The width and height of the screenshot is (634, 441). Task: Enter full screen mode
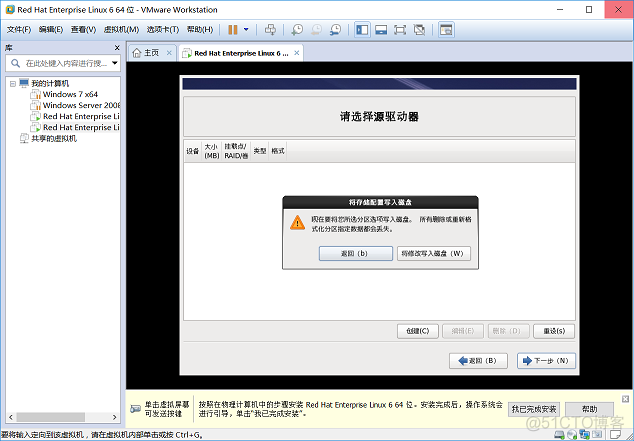click(400, 30)
